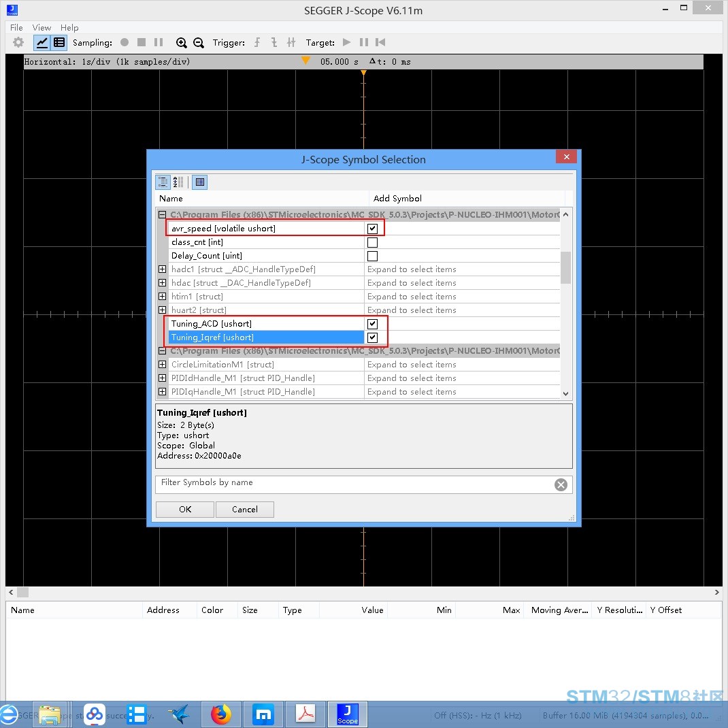This screenshot has height=728, width=728.
Task: Check the Delay_Count symbol checkbox
Action: click(x=372, y=256)
